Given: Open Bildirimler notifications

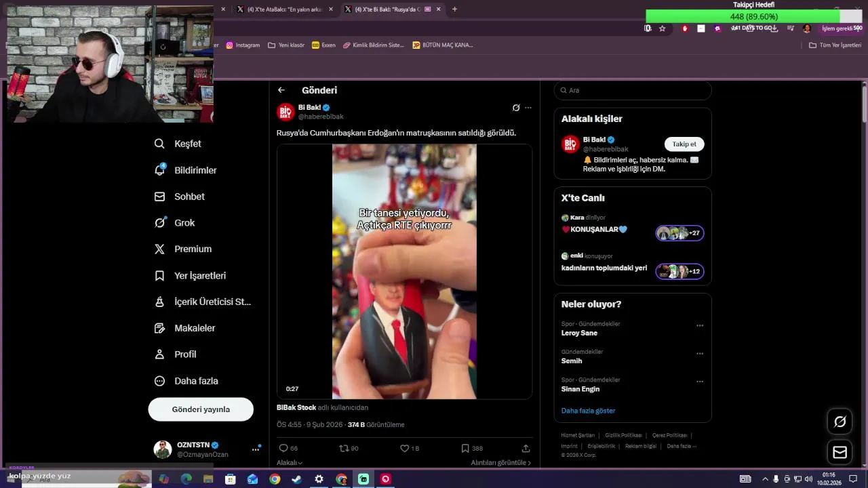Looking at the screenshot, I should 186,170.
